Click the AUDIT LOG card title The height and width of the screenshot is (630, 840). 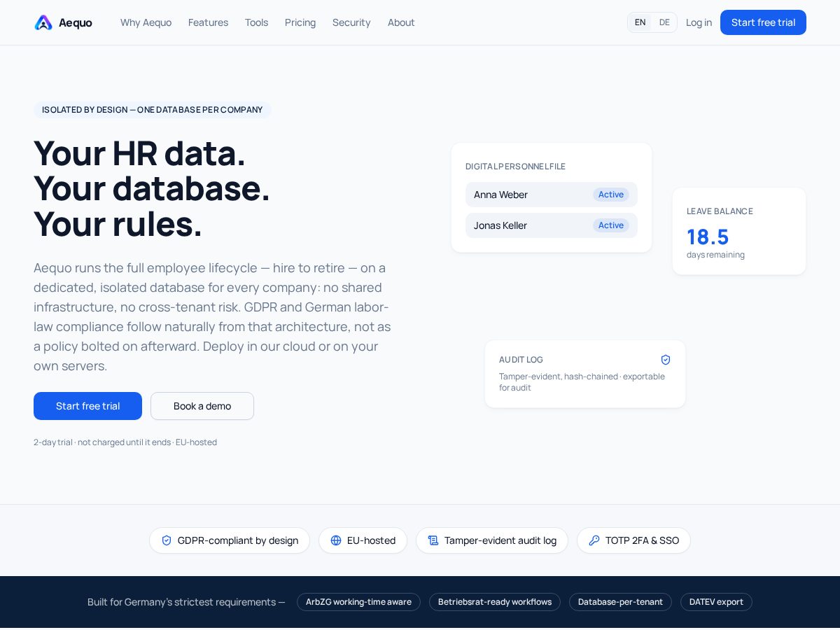coord(521,360)
